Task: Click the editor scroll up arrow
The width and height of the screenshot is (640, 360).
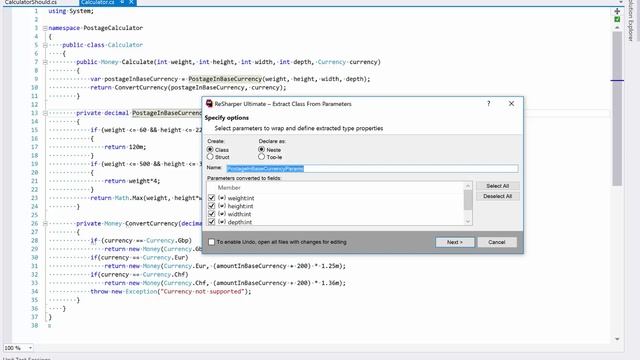Action: pos(617,28)
